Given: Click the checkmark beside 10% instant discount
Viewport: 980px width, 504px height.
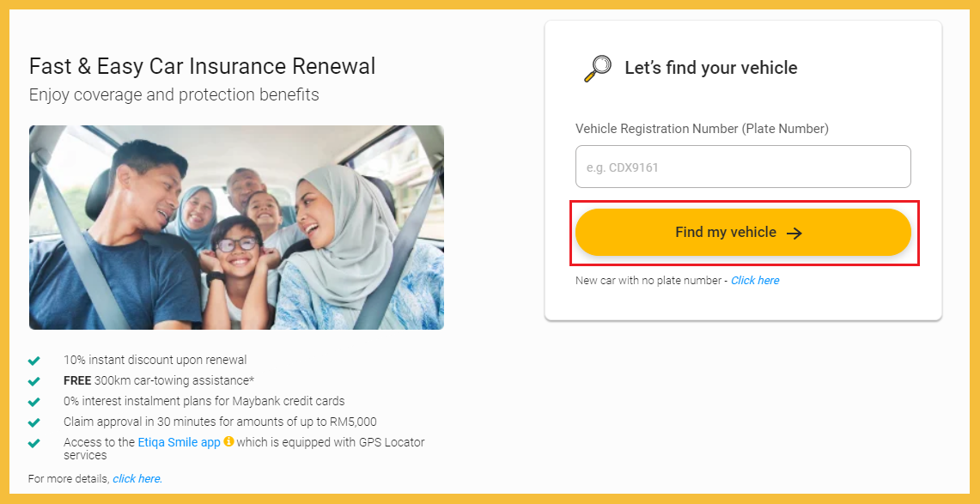Looking at the screenshot, I should [x=34, y=361].
